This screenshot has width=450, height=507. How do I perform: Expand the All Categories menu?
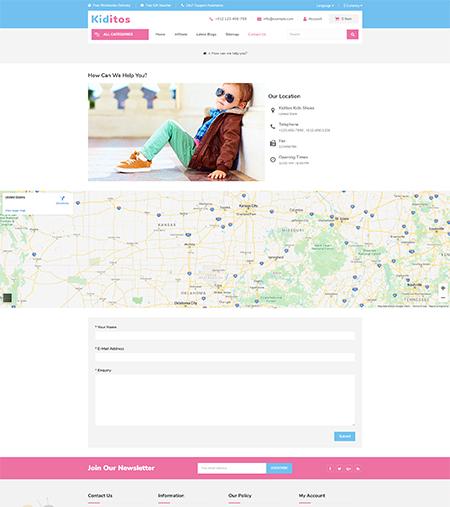[x=120, y=34]
